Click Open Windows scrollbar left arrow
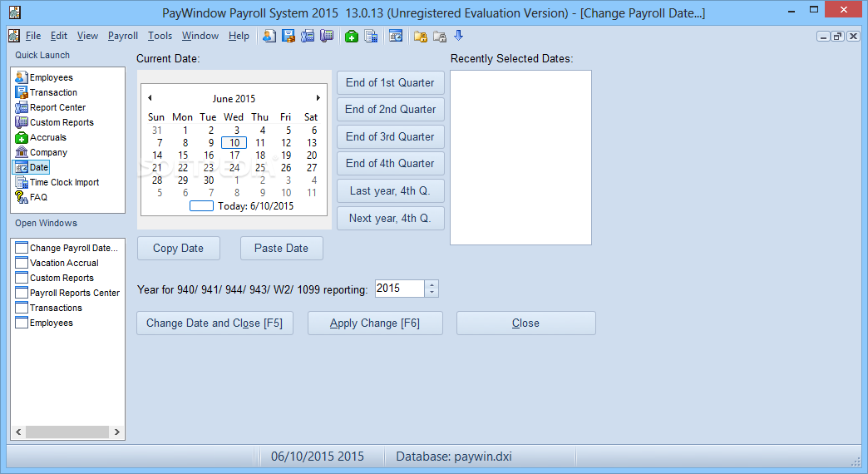868x474 pixels. coord(18,432)
